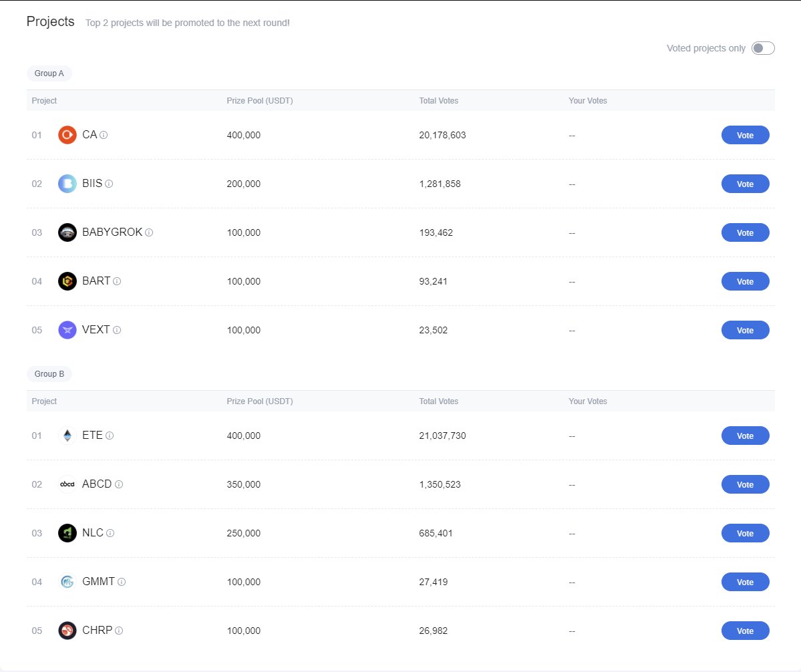Click BIIS prize pool 200,000
Viewport: 801px width, 672px height.
[x=244, y=184]
